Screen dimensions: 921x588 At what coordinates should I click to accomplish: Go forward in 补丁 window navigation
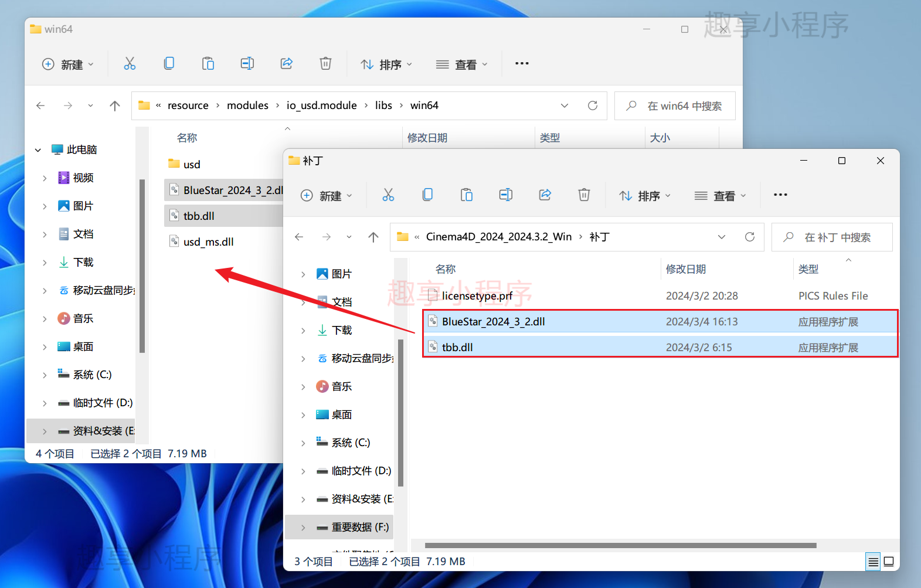tap(327, 237)
